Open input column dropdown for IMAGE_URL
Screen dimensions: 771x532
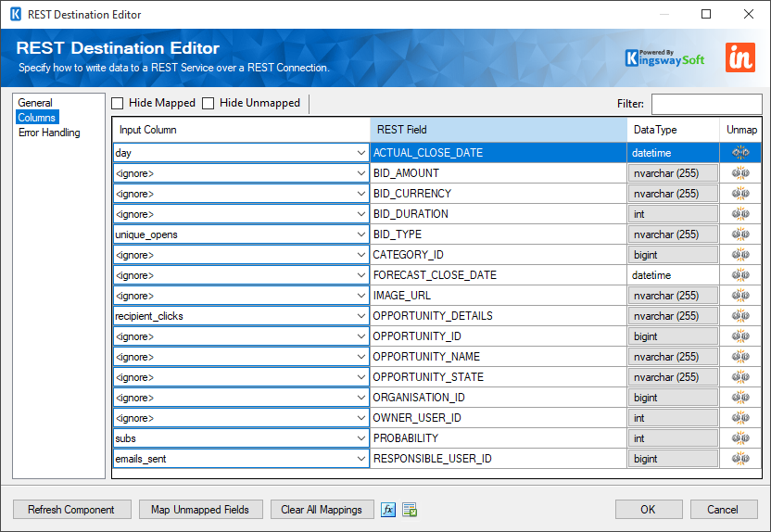click(360, 296)
